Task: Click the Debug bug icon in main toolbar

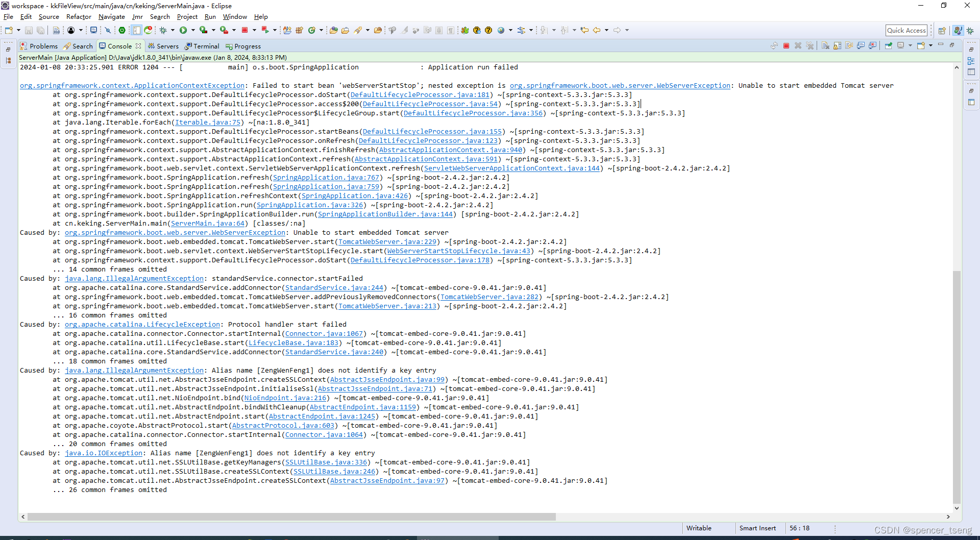Action: click(163, 30)
